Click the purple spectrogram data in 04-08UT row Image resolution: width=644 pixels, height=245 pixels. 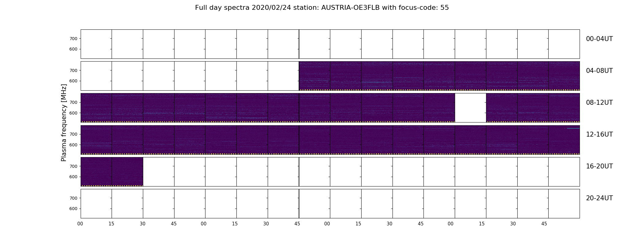(x=439, y=76)
